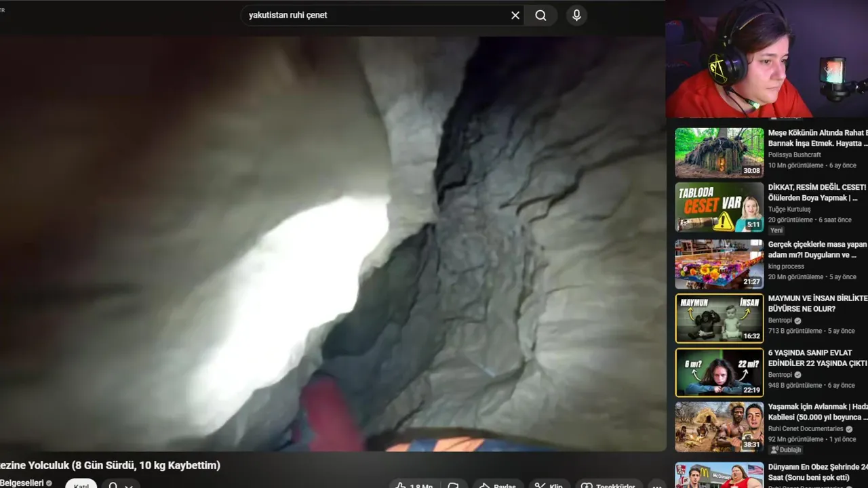Open the 'MAYMUN İNSAN' video thumbnail
This screenshot has height=488, width=868.
click(719, 318)
